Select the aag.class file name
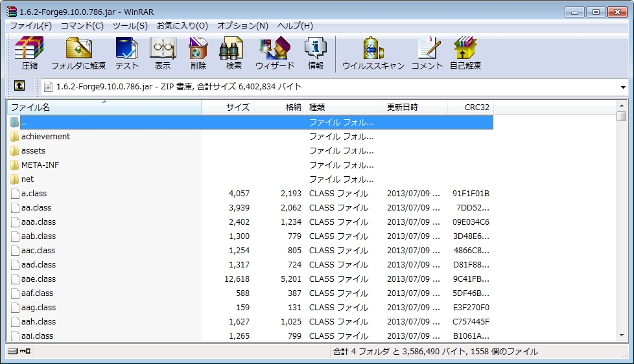 click(38, 308)
